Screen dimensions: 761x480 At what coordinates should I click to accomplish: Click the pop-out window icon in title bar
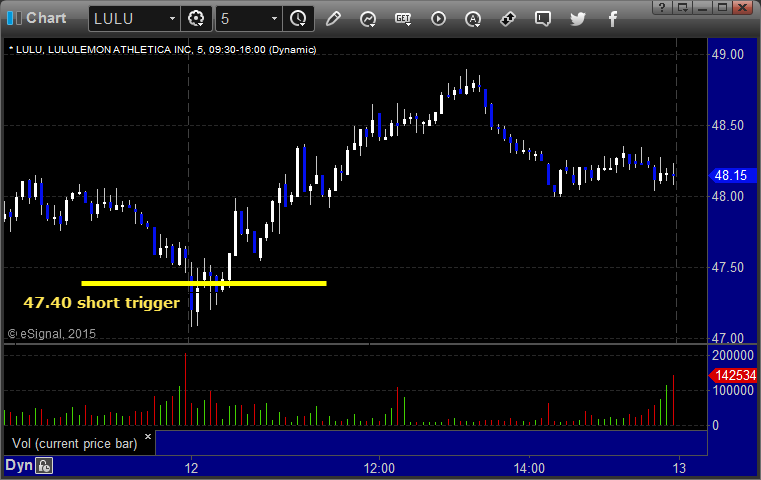(x=683, y=7)
